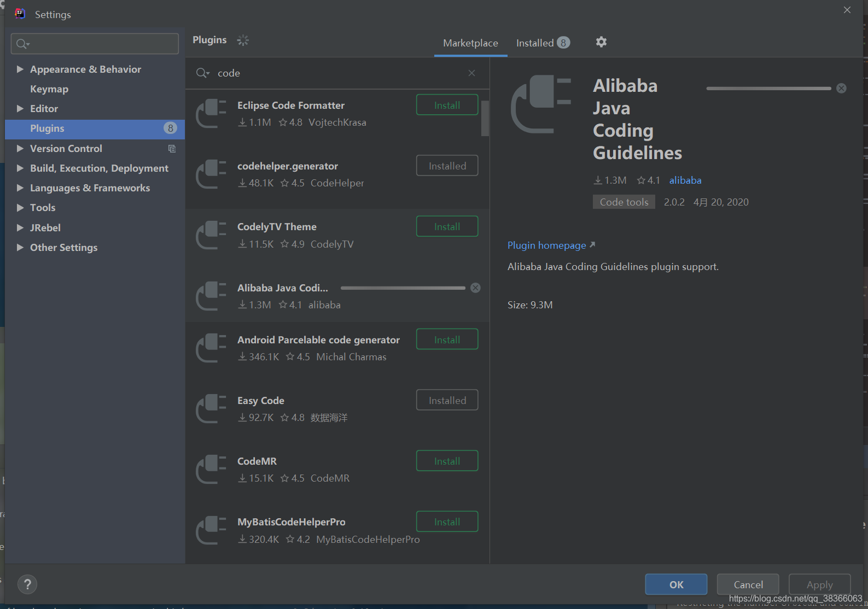The image size is (868, 609).
Task: Click the Eclipse Code Formatter plugin icon
Action: click(211, 114)
